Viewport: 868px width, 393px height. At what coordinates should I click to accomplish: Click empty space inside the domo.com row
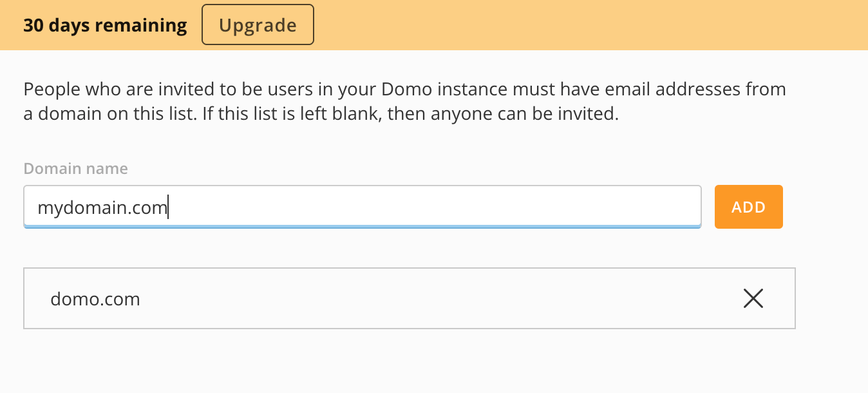pos(438,299)
